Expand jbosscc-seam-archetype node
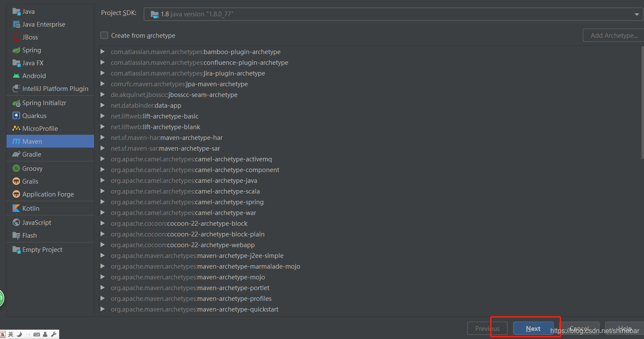The width and height of the screenshot is (644, 339). (103, 95)
